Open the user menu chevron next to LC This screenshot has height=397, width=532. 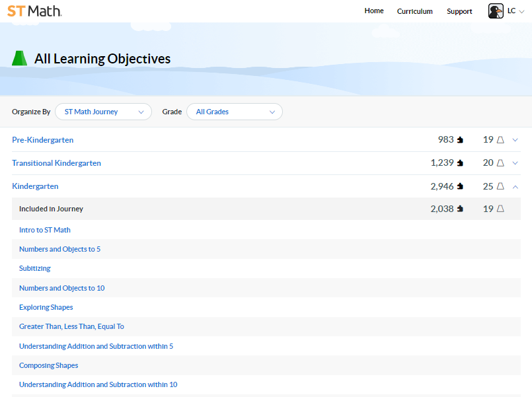pos(522,11)
